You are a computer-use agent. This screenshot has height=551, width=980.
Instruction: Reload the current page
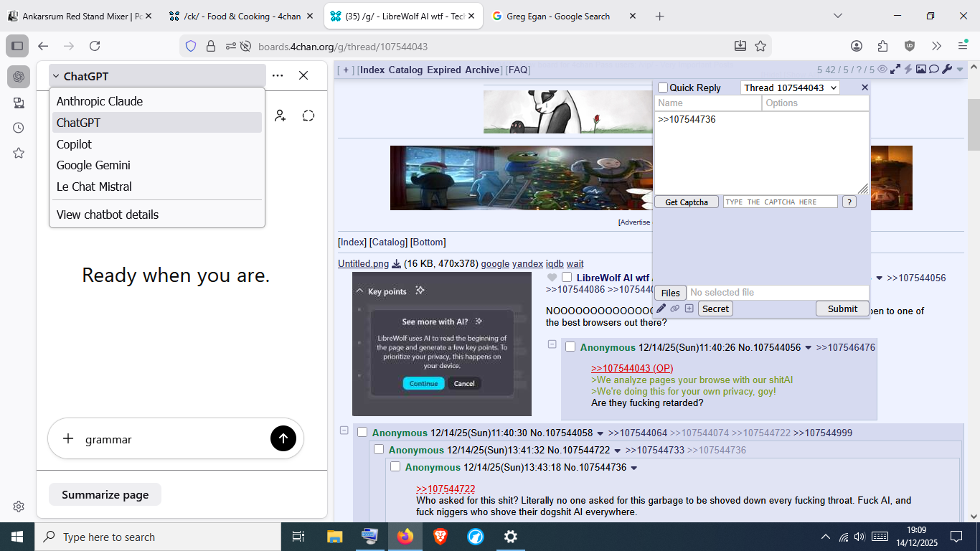click(x=95, y=46)
